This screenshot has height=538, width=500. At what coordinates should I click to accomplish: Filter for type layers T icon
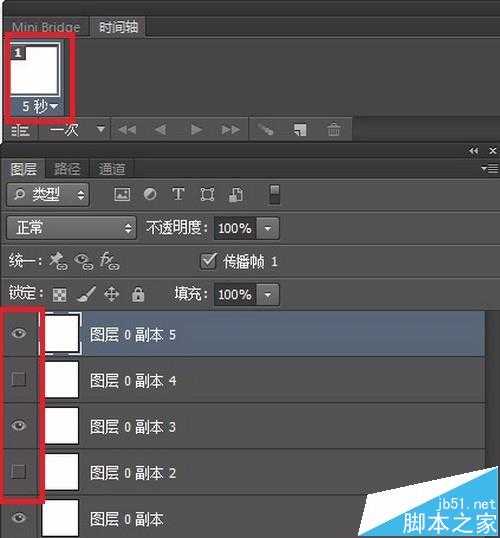(178, 194)
